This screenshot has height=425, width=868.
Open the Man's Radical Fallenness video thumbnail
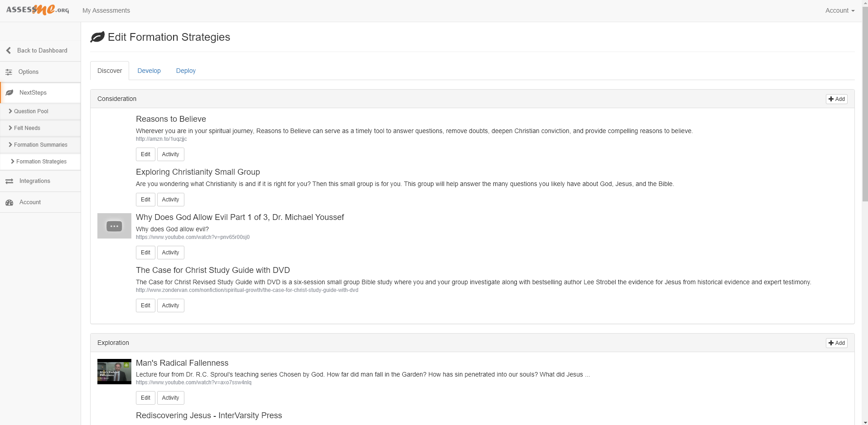tap(114, 372)
